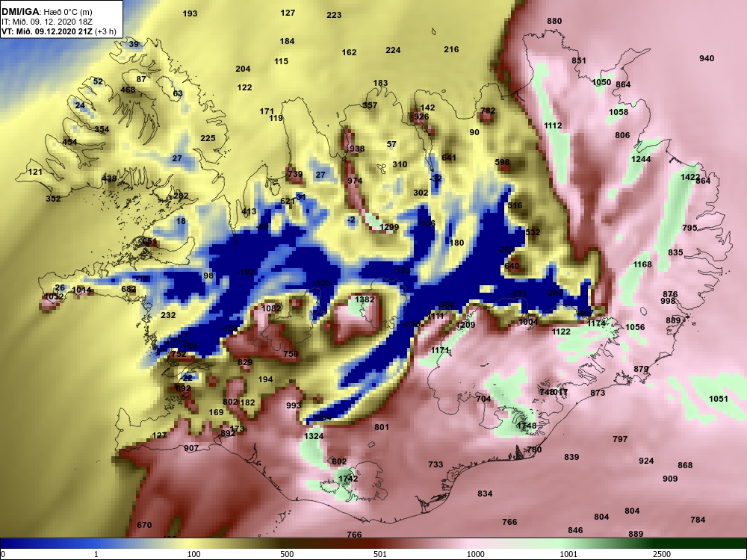Click the map value '907'
747x560 pixels.
(x=191, y=448)
